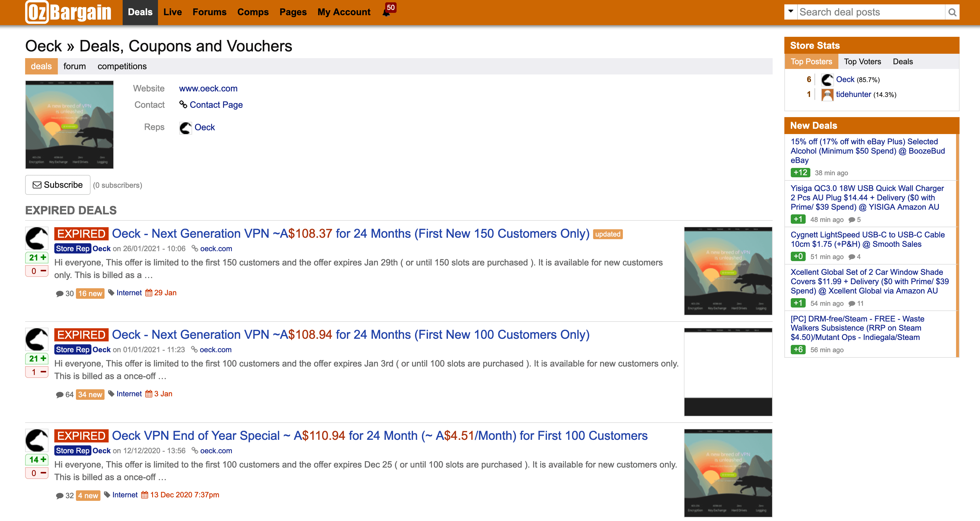Open the Forums menu item

pyautogui.click(x=210, y=12)
